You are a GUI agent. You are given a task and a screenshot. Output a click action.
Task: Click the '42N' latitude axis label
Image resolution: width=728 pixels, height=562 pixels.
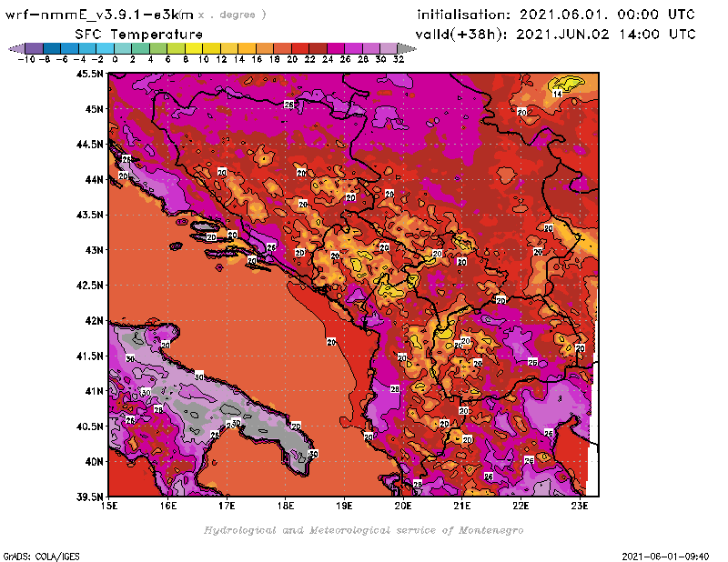tap(94, 320)
